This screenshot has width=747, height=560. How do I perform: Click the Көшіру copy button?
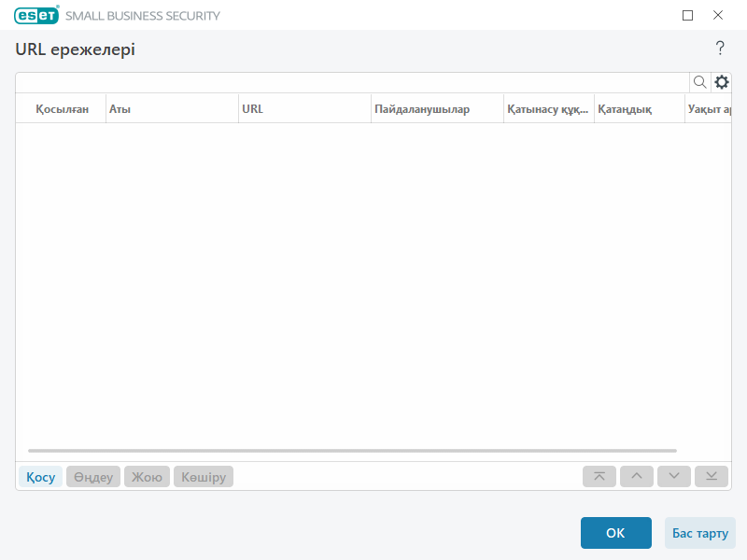[204, 477]
